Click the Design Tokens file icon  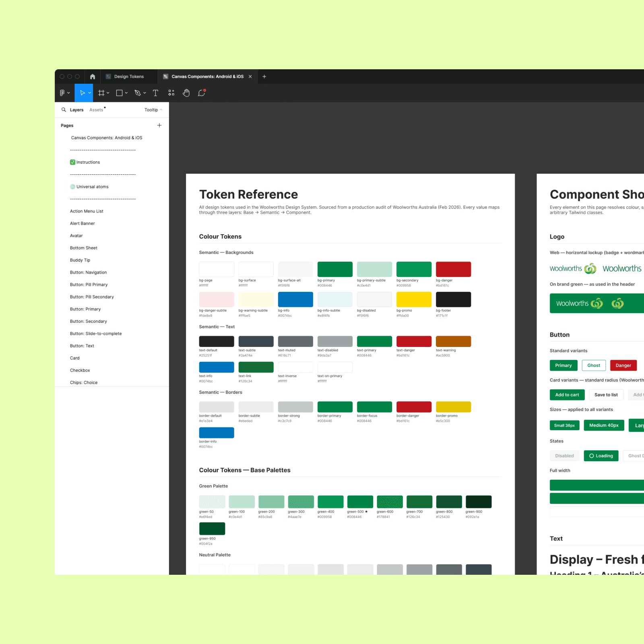[108, 76]
